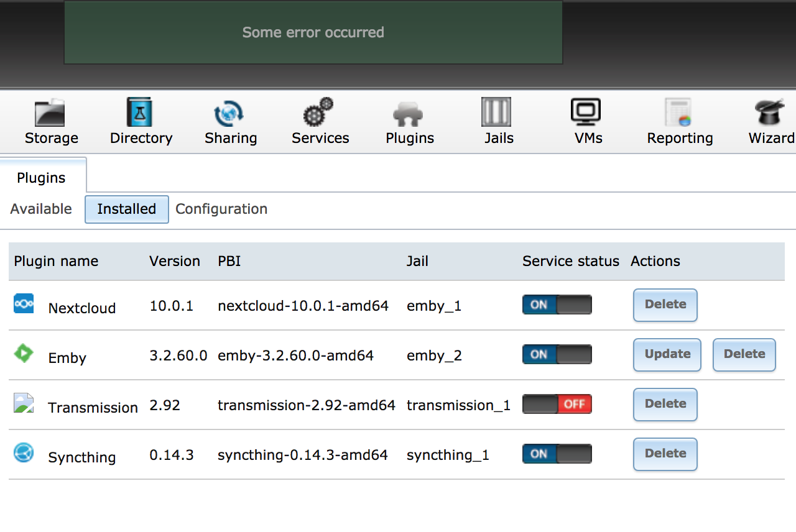Select the Transmission plugin name text
The height and width of the screenshot is (532, 796).
click(x=93, y=408)
